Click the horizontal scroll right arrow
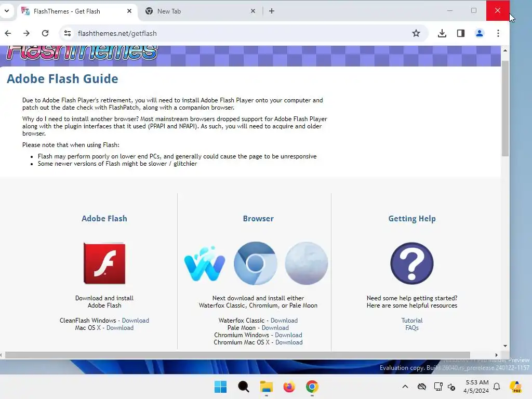 point(496,355)
